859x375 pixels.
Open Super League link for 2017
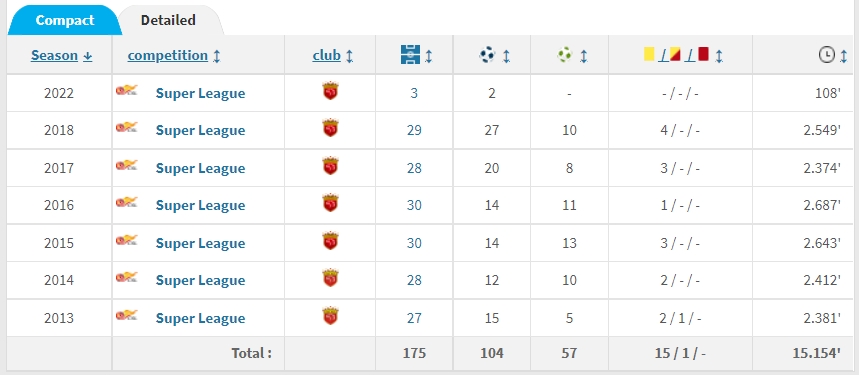[200, 168]
